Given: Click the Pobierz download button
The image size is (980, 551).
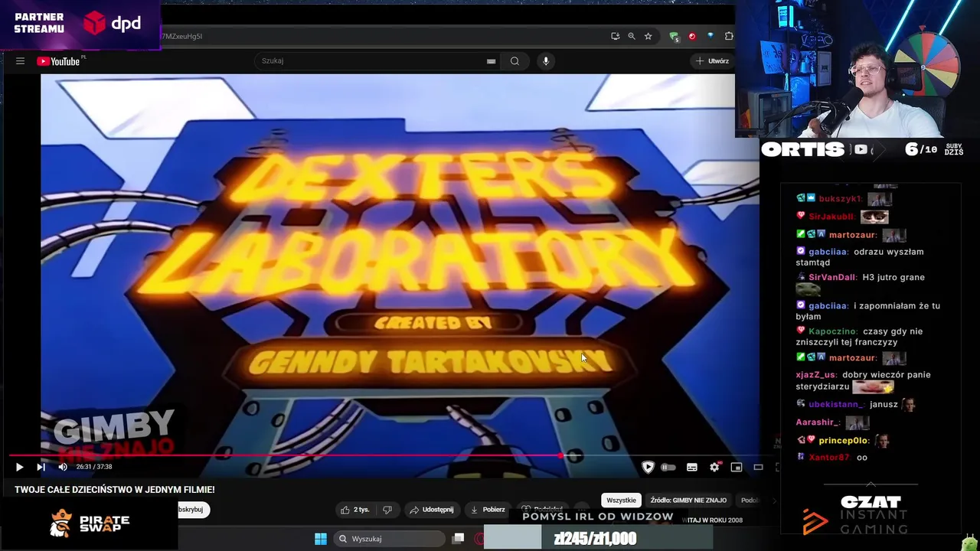Looking at the screenshot, I should (x=487, y=510).
